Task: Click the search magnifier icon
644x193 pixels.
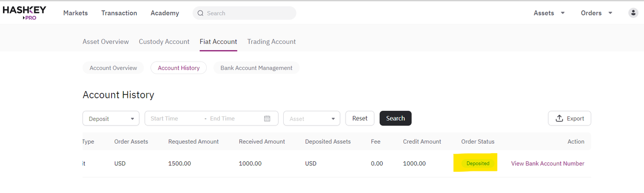Action: tap(201, 13)
